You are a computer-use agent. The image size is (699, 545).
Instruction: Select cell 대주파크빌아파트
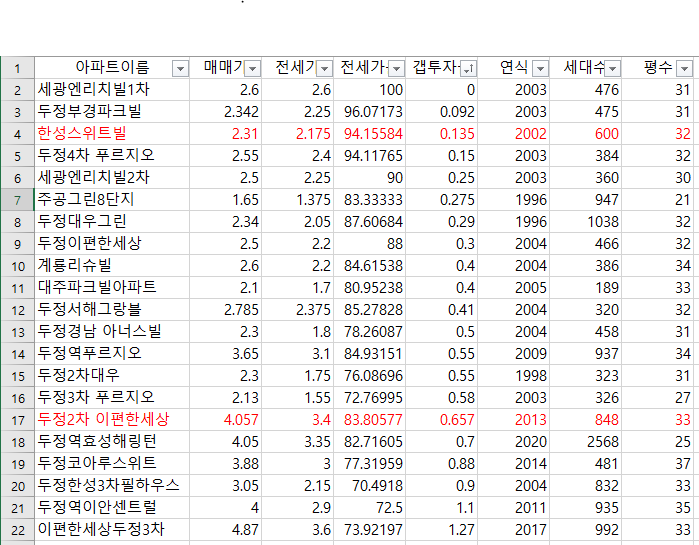112,287
